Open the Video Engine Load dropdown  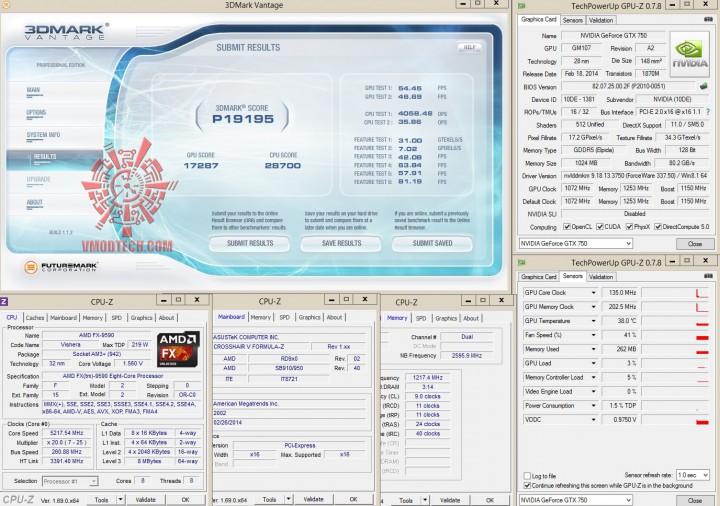[x=593, y=392]
